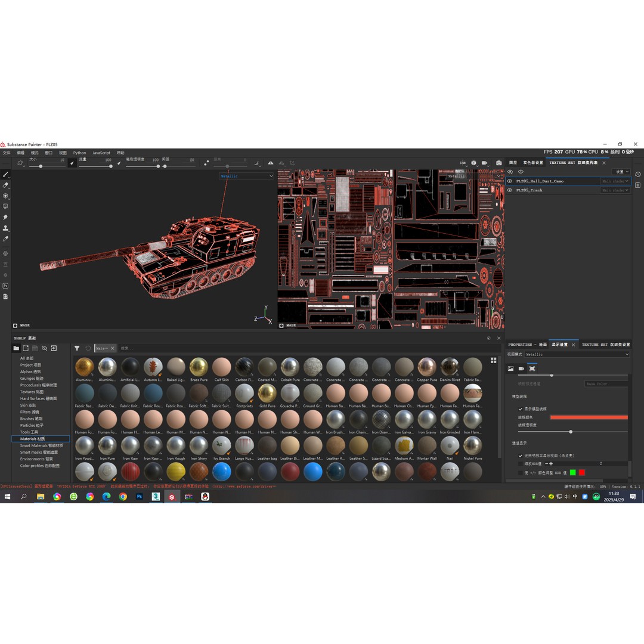The height and width of the screenshot is (644, 644).
Task: Open the Main shader dropdown for PLZ05_Hull_Dust_Camo
Action: tap(615, 181)
